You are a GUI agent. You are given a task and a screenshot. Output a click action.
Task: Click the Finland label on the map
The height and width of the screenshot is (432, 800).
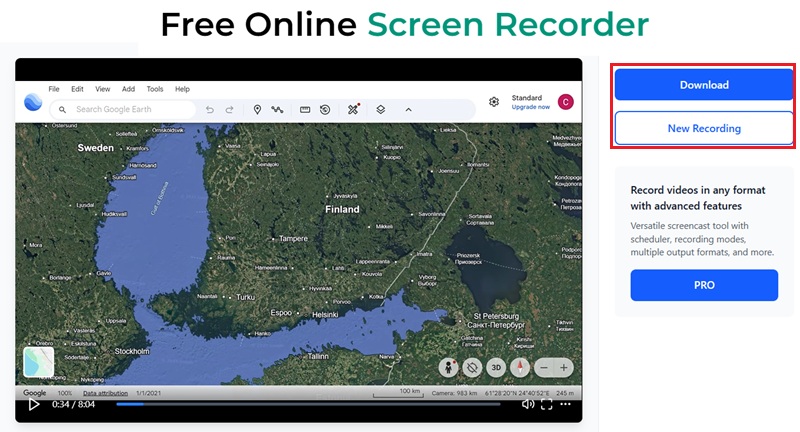tap(342, 209)
